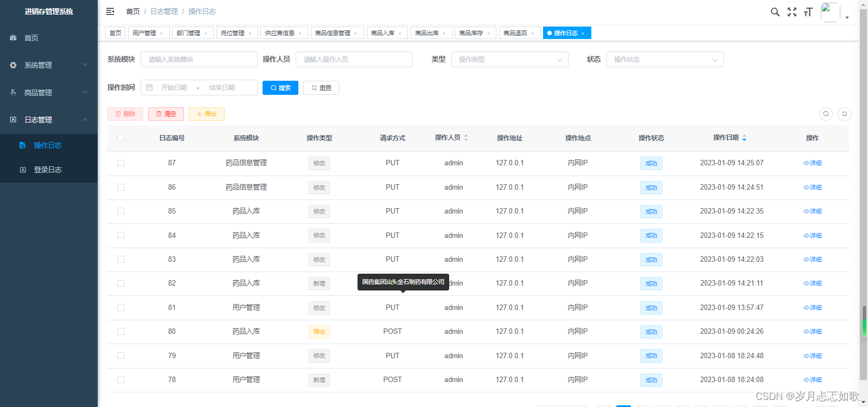
Task: Close the active 操作日志 tab
Action: (583, 34)
